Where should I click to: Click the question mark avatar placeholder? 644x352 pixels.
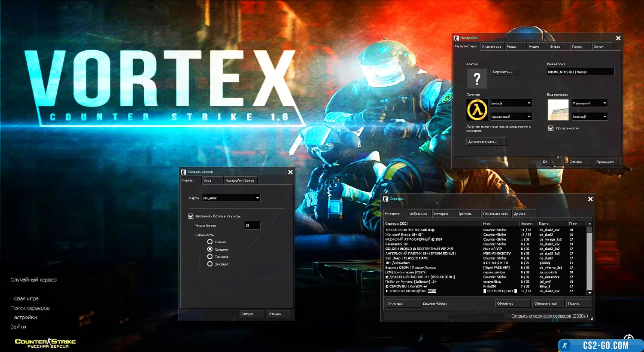click(x=477, y=79)
